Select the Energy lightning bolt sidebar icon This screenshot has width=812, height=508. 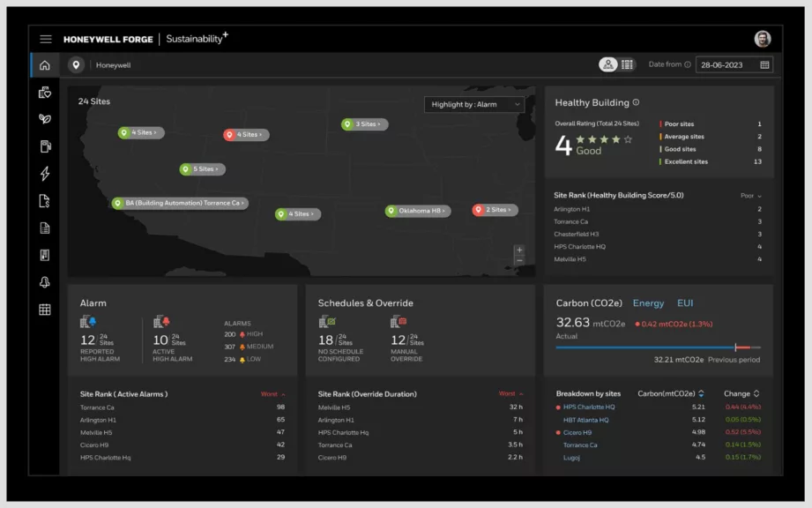(45, 173)
